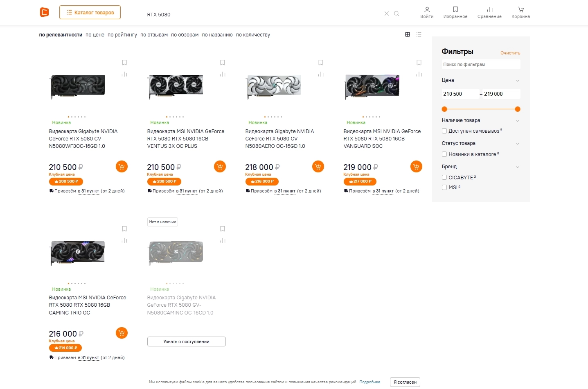Add MSI VENTUS 3X OC PLUS to comparison
588x389 pixels.
click(223, 74)
